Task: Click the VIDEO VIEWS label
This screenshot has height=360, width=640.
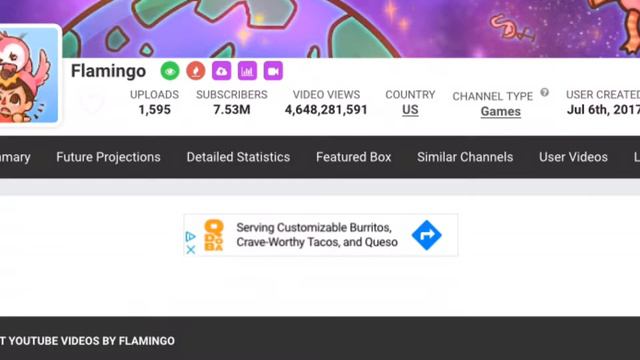Action: (326, 95)
